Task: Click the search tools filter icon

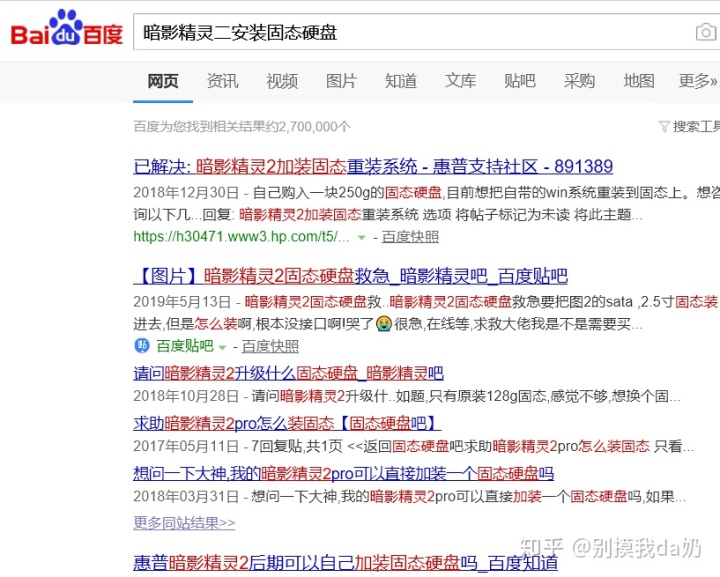Action: pos(664,126)
